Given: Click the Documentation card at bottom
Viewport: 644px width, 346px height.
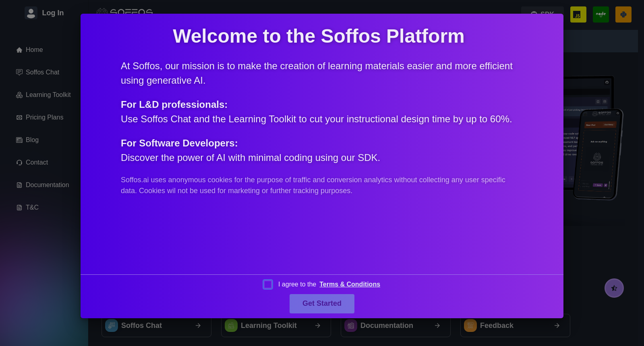Looking at the screenshot, I should click(x=396, y=325).
